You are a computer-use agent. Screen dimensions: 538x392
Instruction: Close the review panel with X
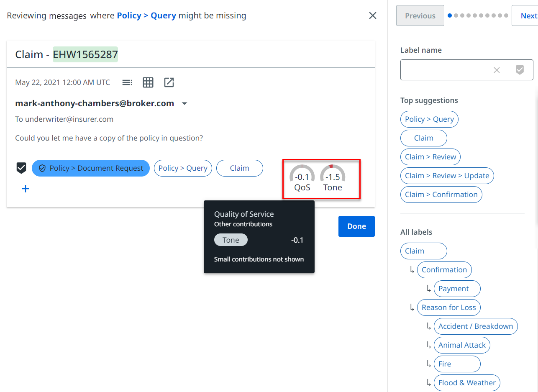pos(372,16)
